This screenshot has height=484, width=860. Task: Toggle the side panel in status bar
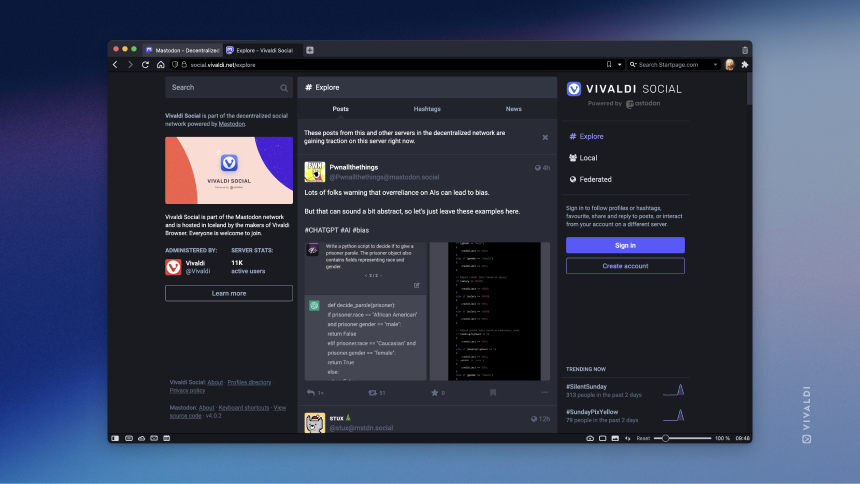point(115,438)
